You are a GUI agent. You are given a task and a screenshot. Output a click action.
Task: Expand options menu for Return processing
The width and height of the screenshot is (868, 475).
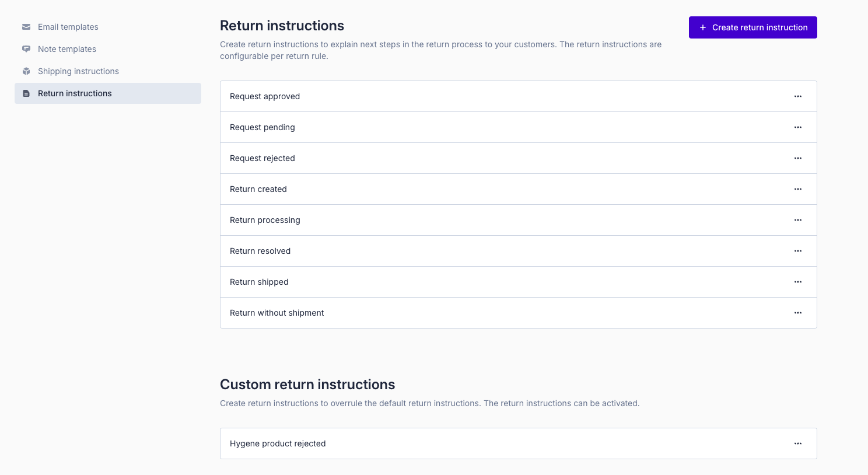click(798, 220)
